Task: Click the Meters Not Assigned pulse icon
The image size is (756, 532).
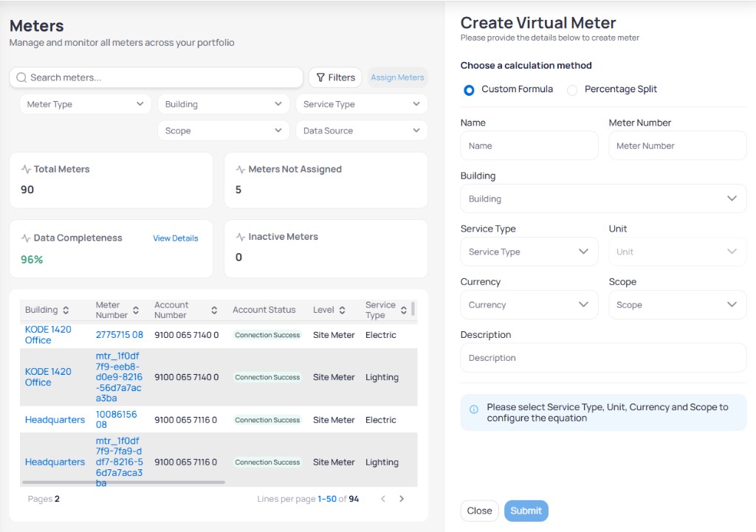Action: coord(241,169)
